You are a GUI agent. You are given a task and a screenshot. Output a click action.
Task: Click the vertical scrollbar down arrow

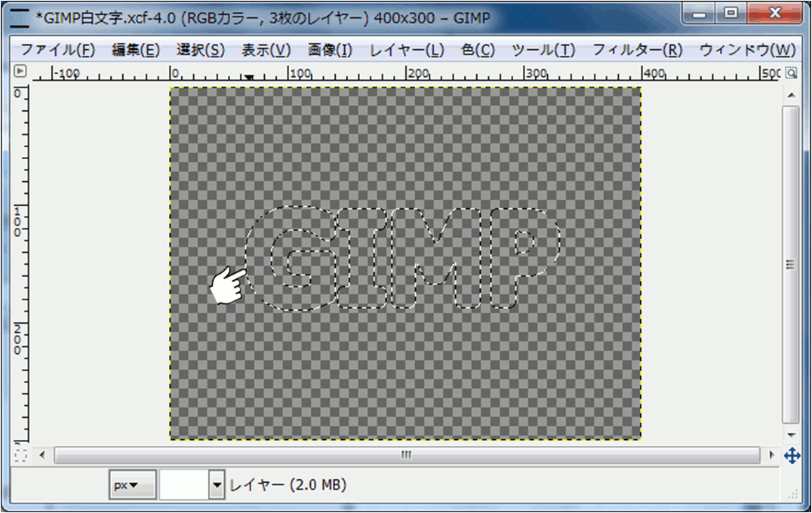click(791, 435)
